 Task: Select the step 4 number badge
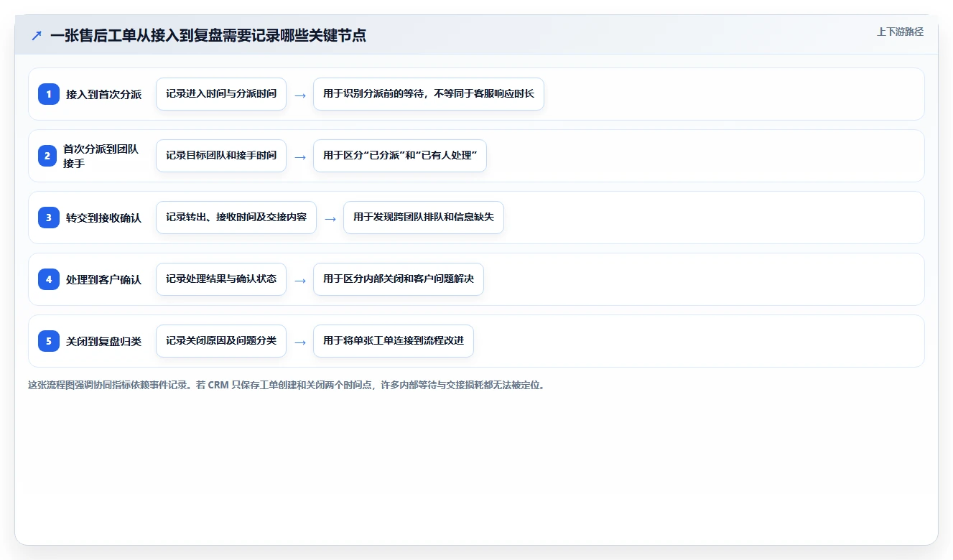pos(49,279)
